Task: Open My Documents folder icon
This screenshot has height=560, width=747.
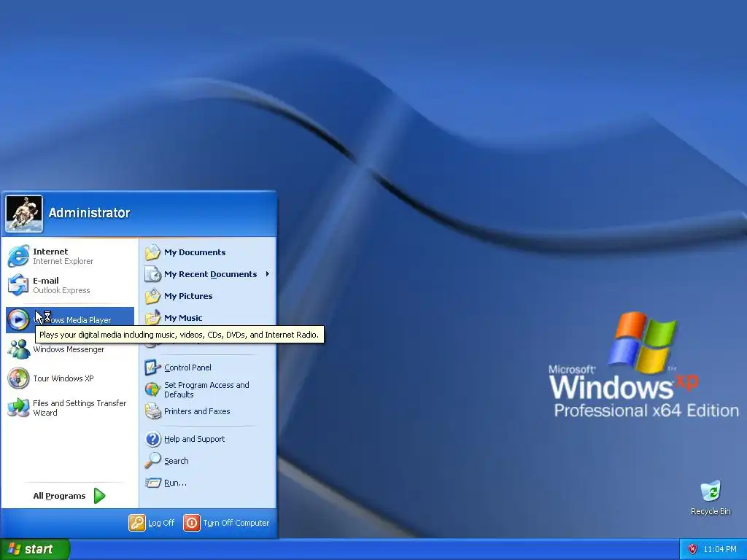Action: tap(153, 252)
